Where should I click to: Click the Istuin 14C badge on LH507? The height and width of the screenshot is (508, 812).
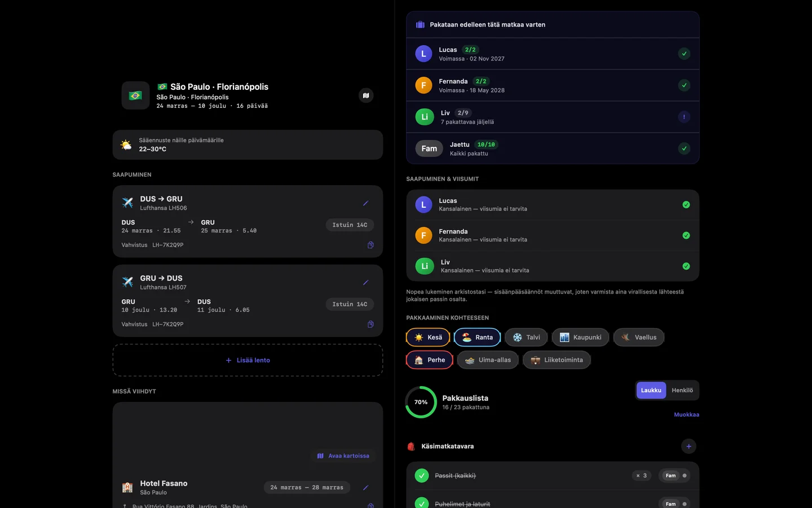[x=350, y=304]
